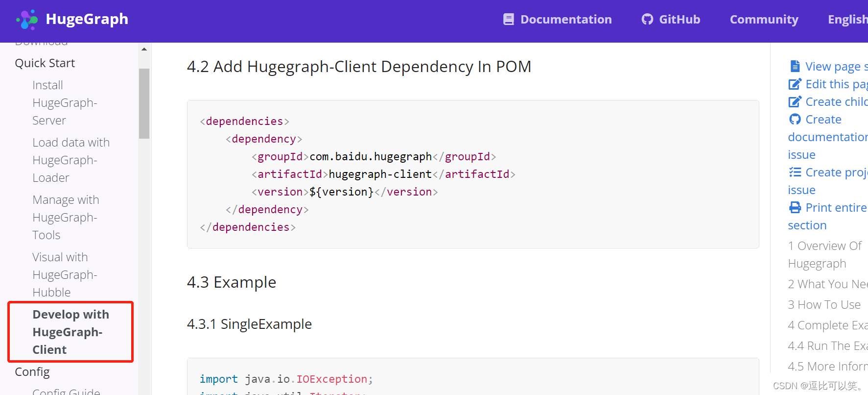Open the GitHub navbar link
Image resolution: width=868 pixels, height=395 pixels.
pyautogui.click(x=671, y=19)
